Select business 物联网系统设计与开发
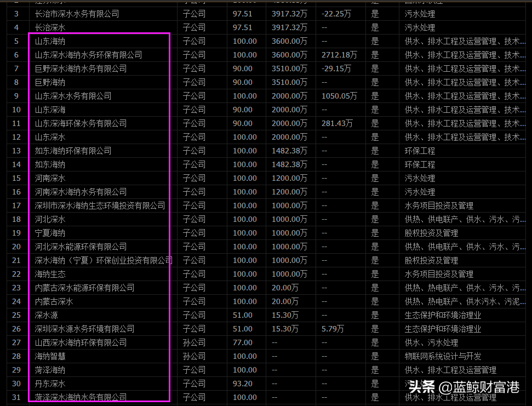The image size is (532, 406). point(443,356)
